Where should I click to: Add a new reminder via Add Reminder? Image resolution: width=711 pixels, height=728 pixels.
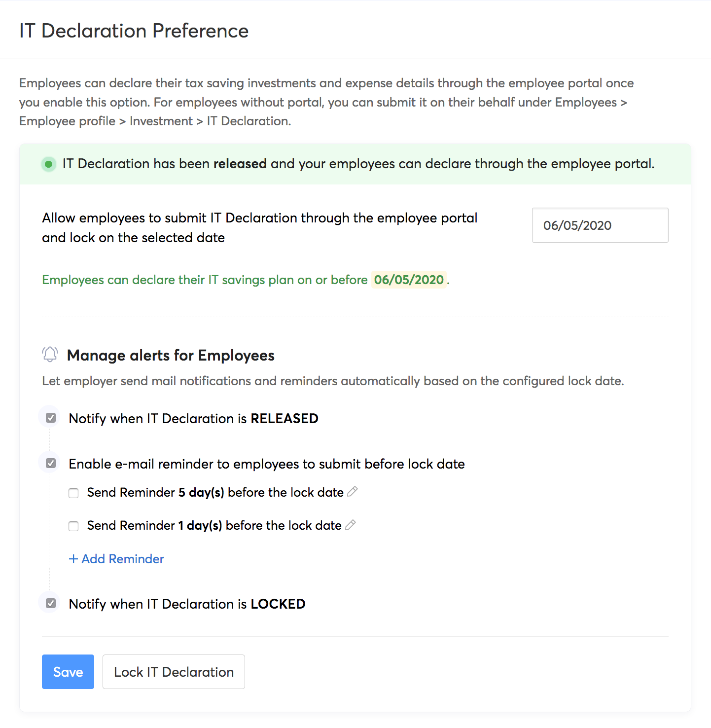pyautogui.click(x=116, y=559)
